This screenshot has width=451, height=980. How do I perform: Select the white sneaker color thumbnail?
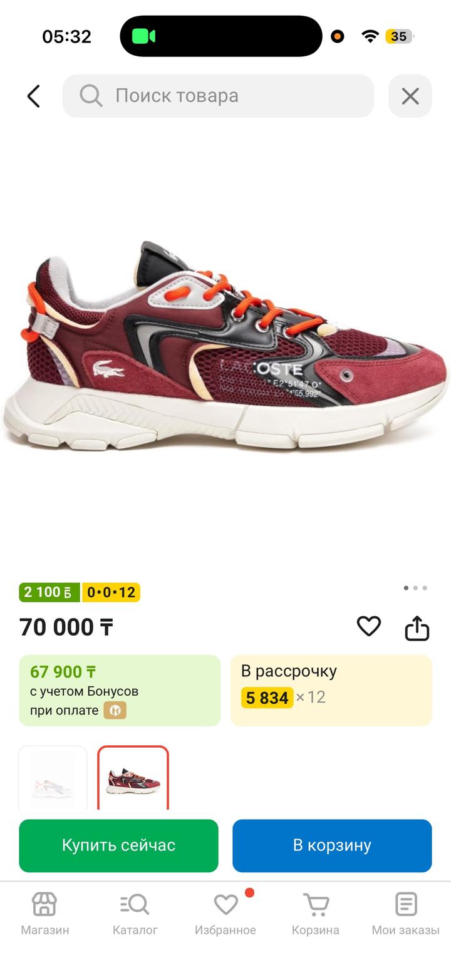53,778
